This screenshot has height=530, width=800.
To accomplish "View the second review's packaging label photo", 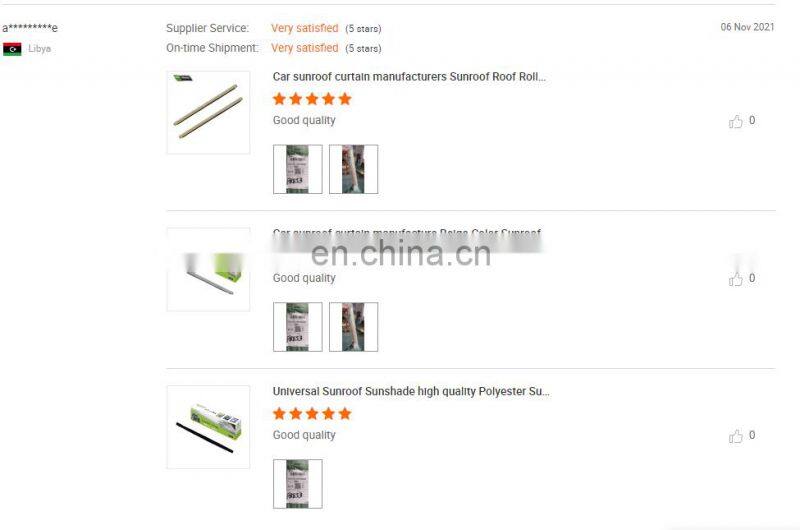I will click(297, 326).
